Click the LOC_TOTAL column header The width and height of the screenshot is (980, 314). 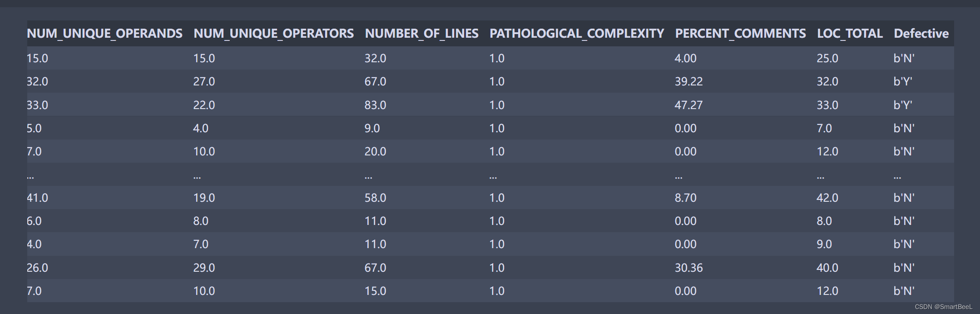pyautogui.click(x=850, y=34)
